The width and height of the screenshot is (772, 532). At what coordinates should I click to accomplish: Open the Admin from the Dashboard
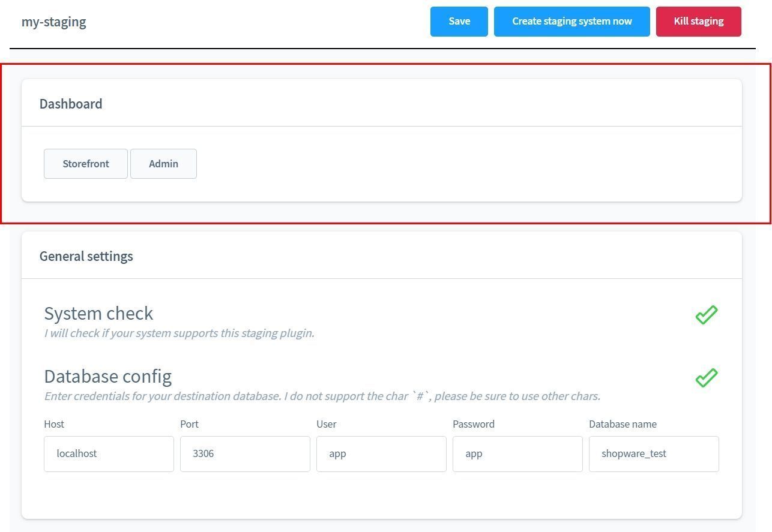coord(163,164)
